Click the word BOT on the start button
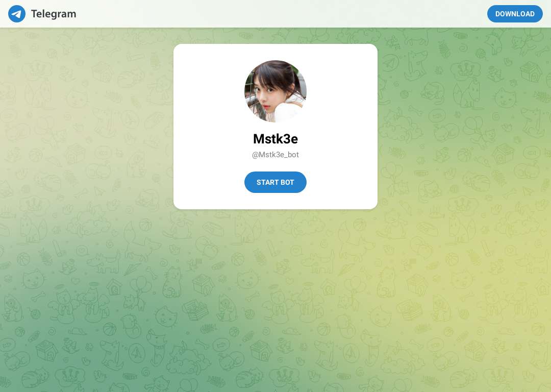Screen dimensions: 551x392 pos(287,182)
